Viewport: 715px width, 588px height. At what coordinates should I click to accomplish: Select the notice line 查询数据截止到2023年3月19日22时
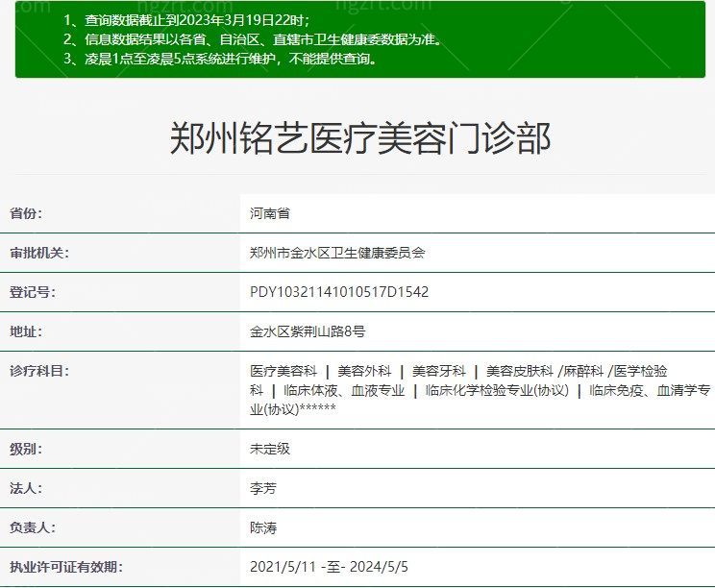pos(187,20)
